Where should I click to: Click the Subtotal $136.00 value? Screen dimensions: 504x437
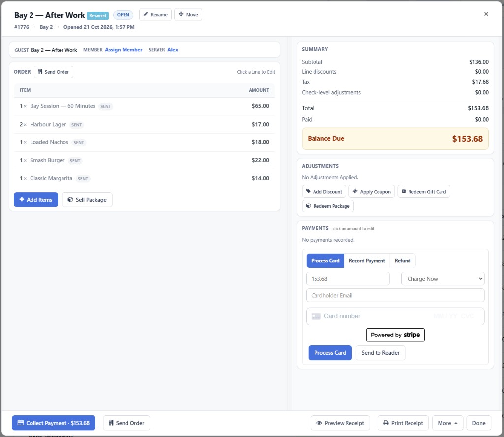[478, 62]
